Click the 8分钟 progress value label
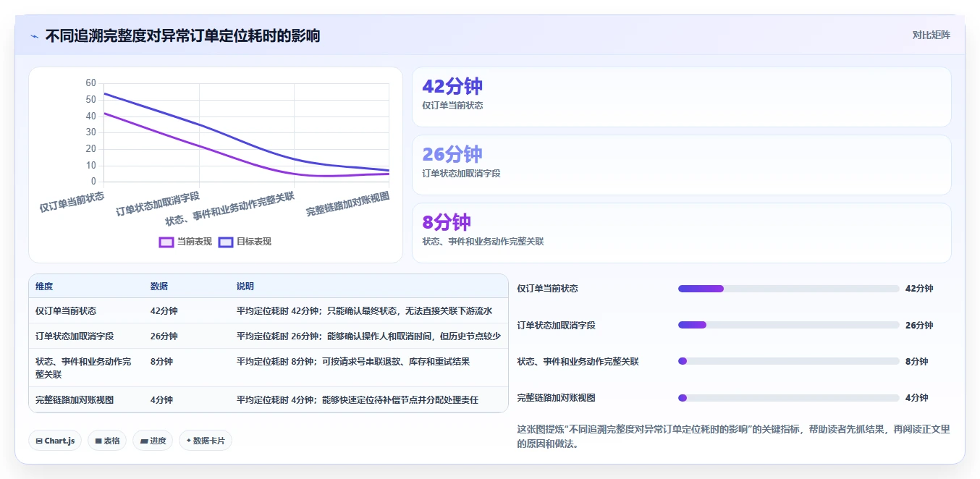Screen dimensions: 980x479 point(916,361)
